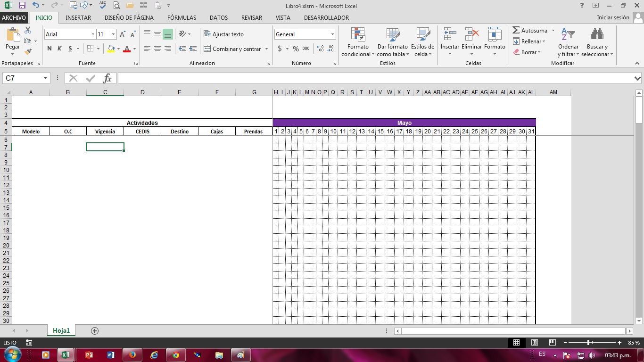
Task: Open the Name Box dropdown next to C7
Action: [46, 78]
